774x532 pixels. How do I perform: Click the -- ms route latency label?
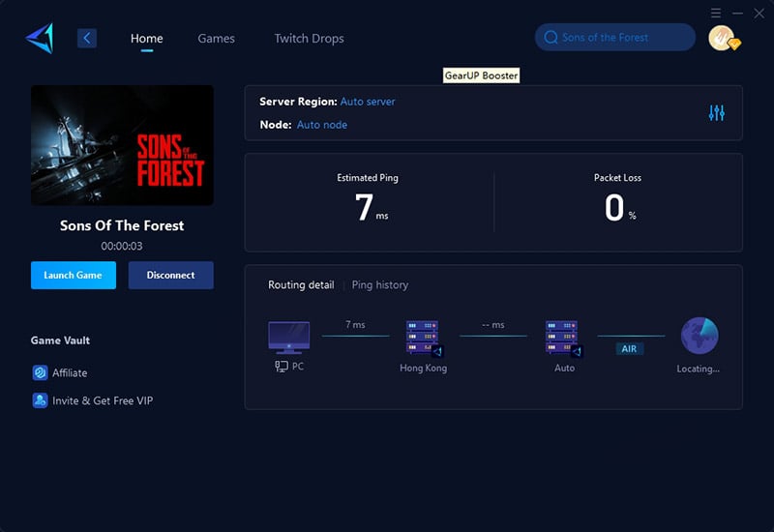tap(493, 325)
